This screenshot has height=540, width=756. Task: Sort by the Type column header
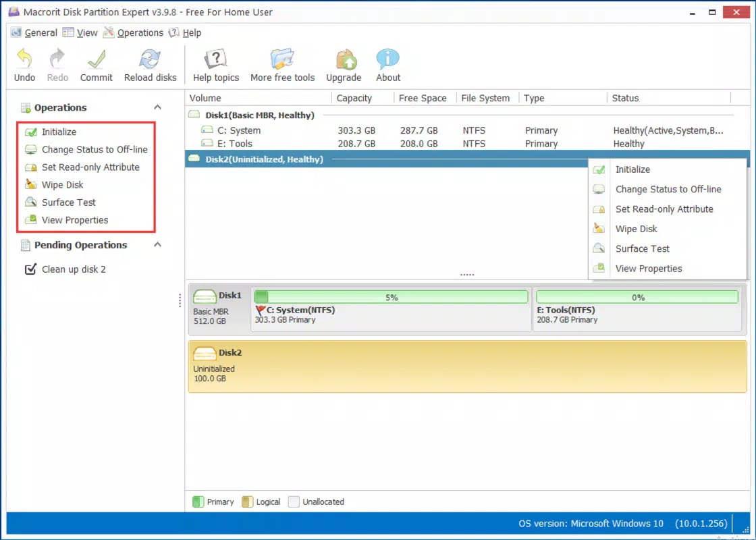pos(563,98)
